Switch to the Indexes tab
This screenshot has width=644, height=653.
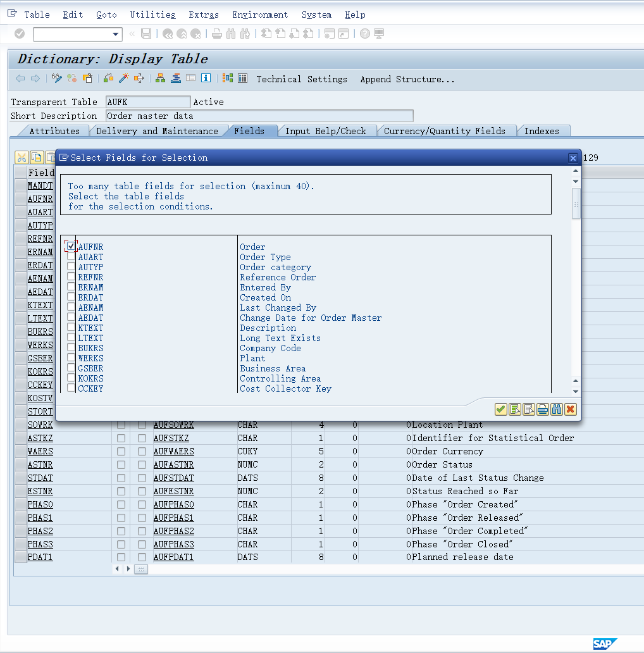tap(542, 131)
